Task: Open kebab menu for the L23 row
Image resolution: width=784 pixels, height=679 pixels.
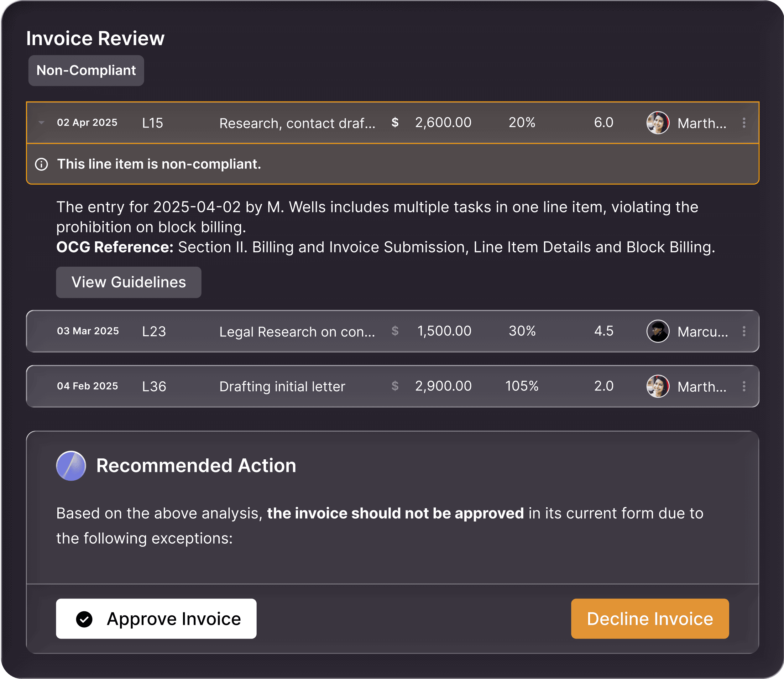Action: [744, 331]
